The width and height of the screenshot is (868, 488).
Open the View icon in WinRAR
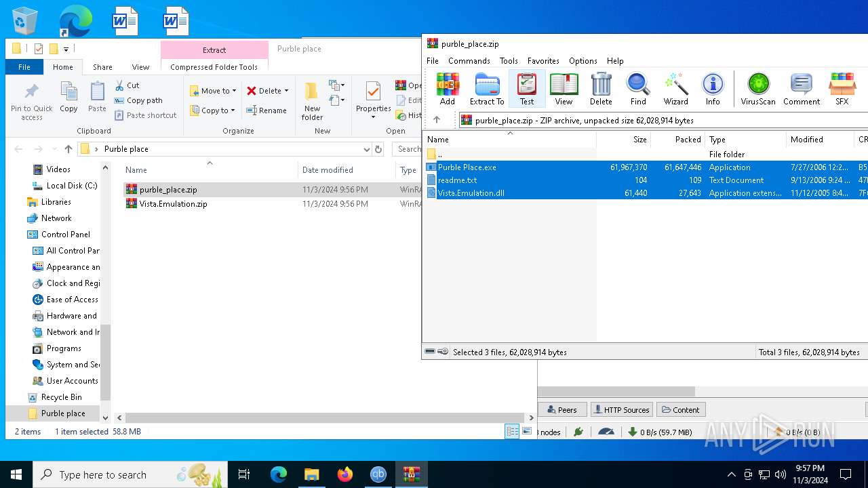564,89
